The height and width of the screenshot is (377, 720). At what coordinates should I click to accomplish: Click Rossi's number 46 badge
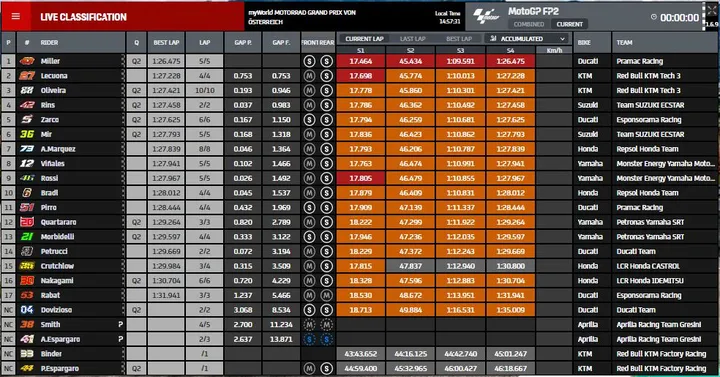pyautogui.click(x=27, y=178)
